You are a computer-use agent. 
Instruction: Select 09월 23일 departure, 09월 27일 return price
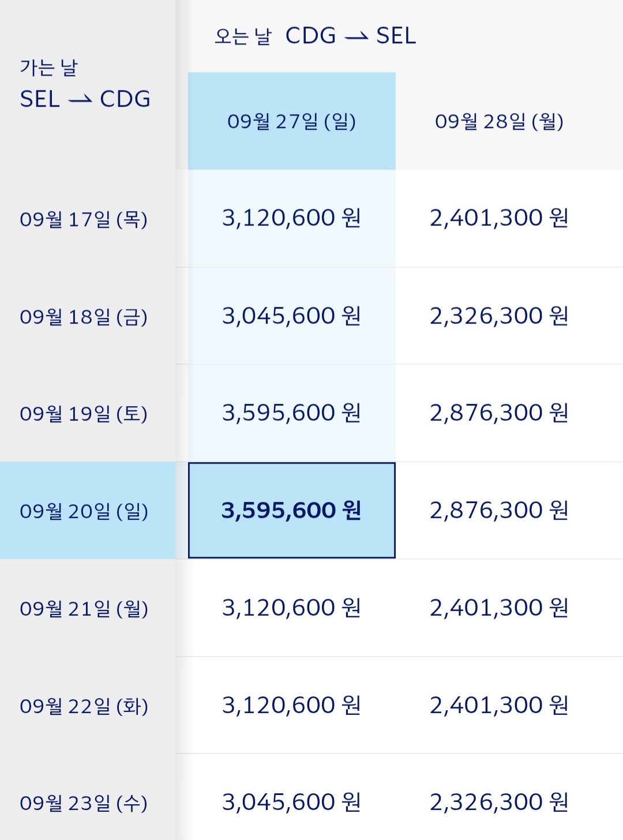pos(291,802)
